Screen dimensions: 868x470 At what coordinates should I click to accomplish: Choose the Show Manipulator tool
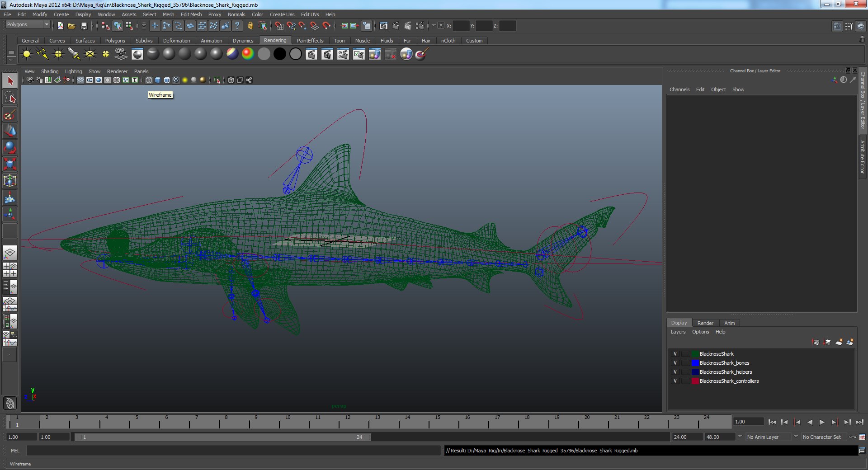[10, 215]
